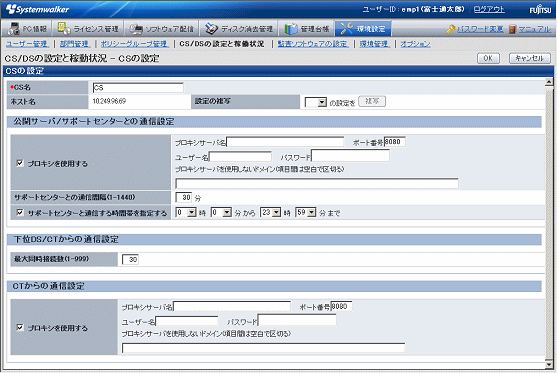Viewport: 557px width, 373px height.
Task: Open the 設定の複写 source dropdown
Action: 315,102
